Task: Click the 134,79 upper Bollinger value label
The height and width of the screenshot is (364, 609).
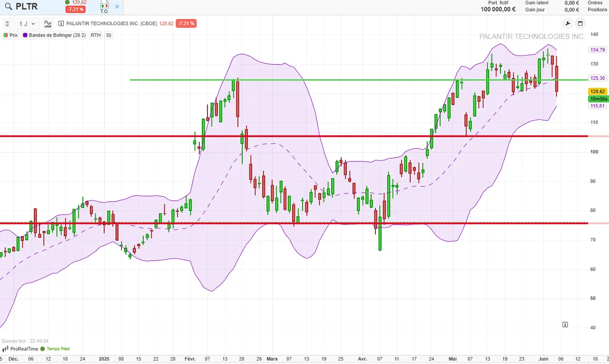Action: (x=598, y=50)
